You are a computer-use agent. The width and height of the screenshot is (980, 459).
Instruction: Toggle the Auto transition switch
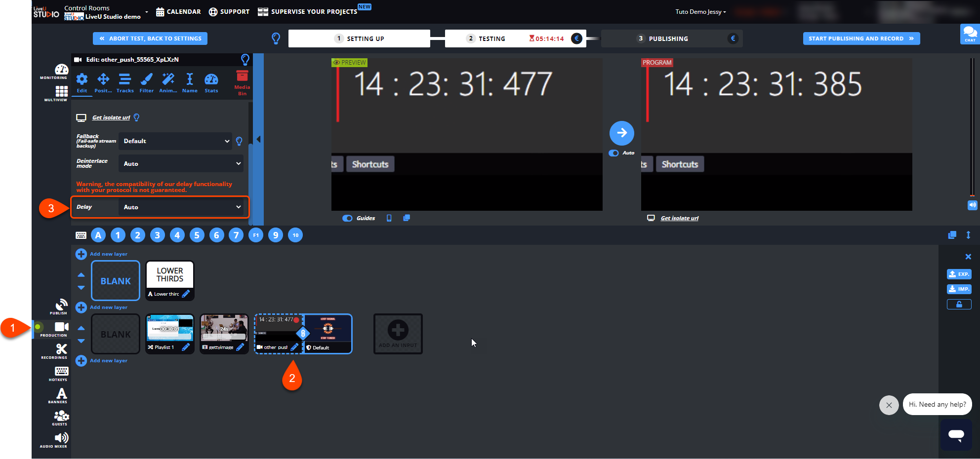[x=614, y=153]
